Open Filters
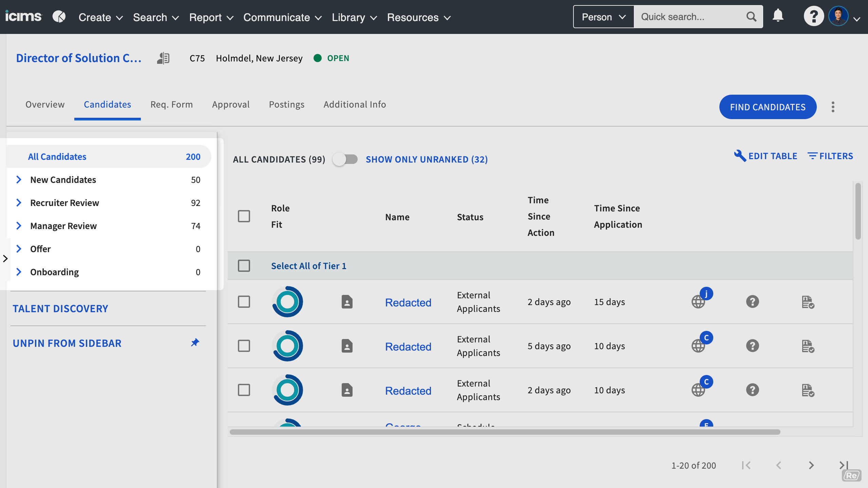 [x=830, y=156]
